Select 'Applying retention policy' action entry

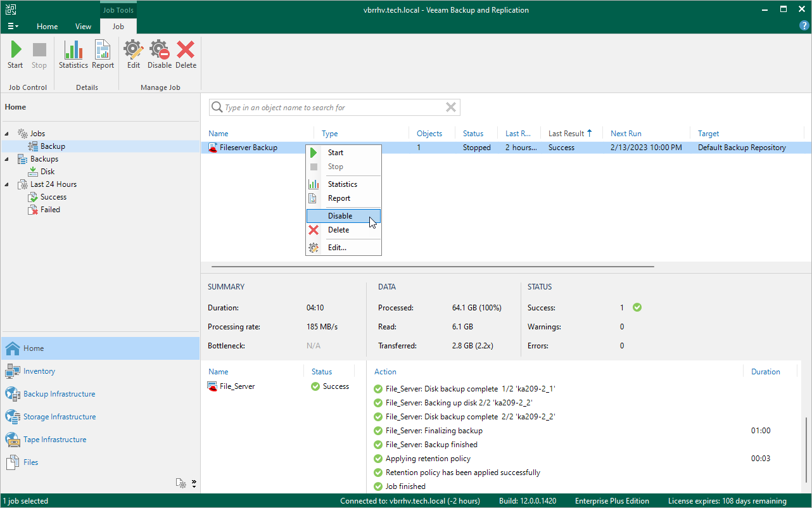pos(428,459)
